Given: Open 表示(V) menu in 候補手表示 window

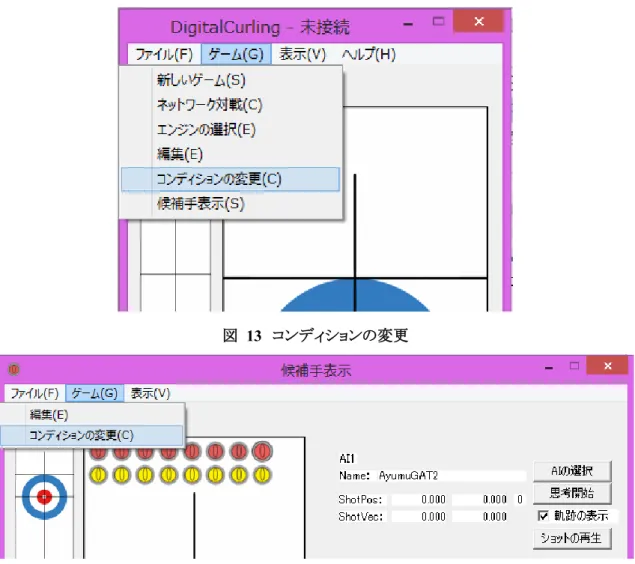Looking at the screenshot, I should pos(150,393).
